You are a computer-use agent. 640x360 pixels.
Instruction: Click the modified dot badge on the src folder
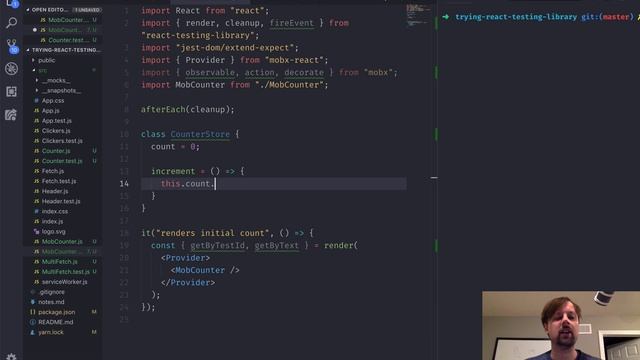94,70
